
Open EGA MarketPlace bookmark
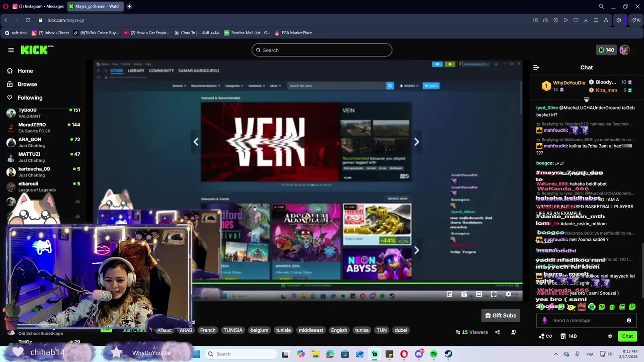tap(293, 33)
